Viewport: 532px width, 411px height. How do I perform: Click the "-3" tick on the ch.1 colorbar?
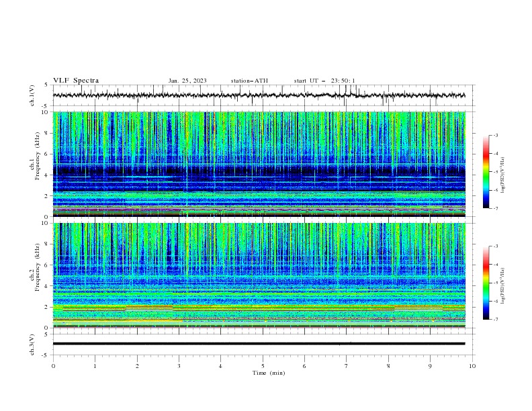(496, 135)
